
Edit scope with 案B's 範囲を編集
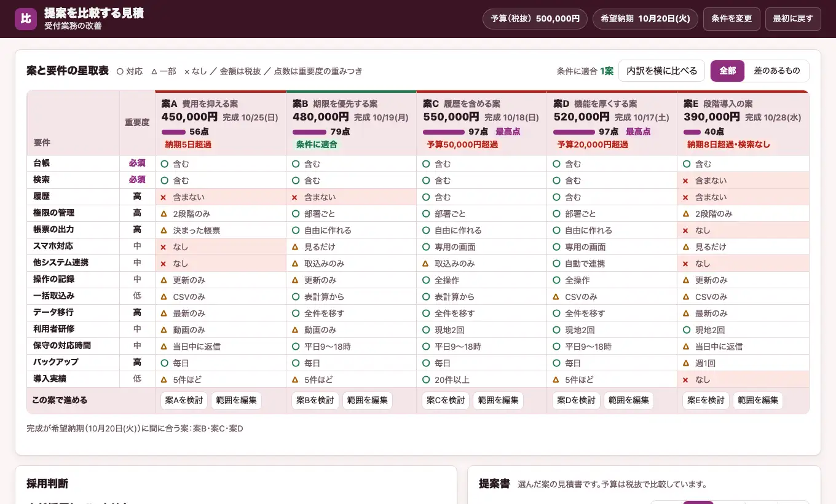pyautogui.click(x=367, y=400)
